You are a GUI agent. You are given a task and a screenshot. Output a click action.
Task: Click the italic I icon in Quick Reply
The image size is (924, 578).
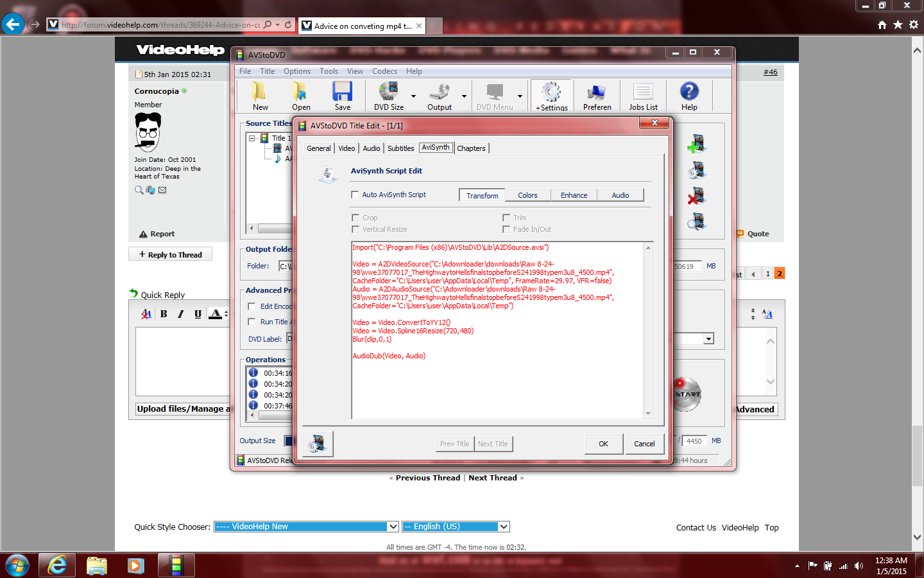click(x=181, y=313)
